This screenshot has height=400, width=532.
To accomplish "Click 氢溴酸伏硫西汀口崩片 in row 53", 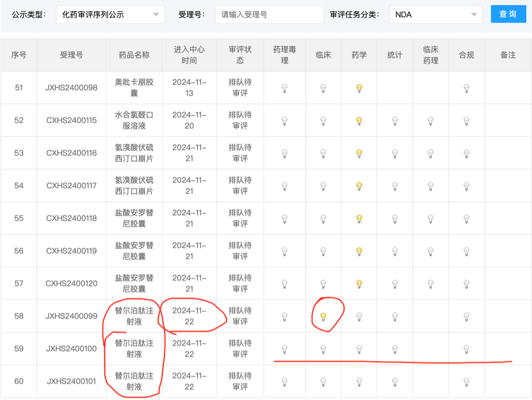I will (x=134, y=153).
